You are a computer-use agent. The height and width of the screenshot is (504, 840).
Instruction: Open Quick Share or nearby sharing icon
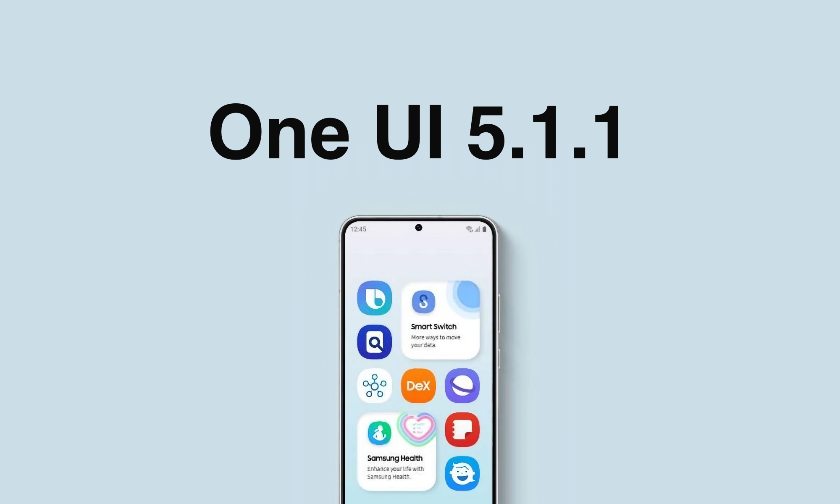coord(375,385)
